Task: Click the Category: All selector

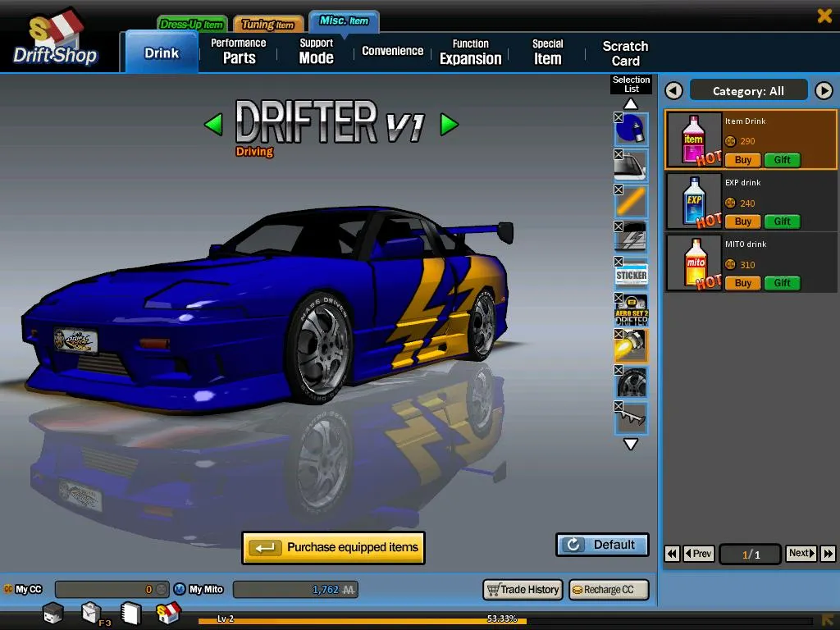Action: coord(748,90)
